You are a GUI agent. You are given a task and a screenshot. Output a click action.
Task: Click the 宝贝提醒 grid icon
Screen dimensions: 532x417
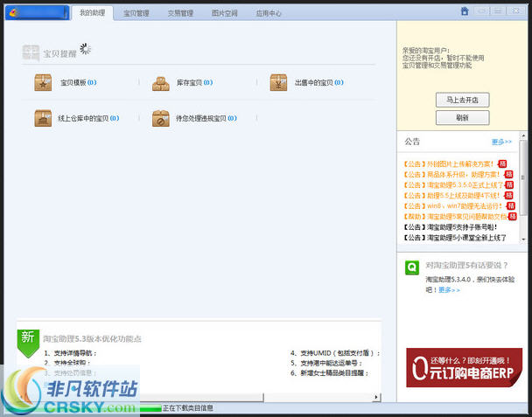[x=31, y=52]
